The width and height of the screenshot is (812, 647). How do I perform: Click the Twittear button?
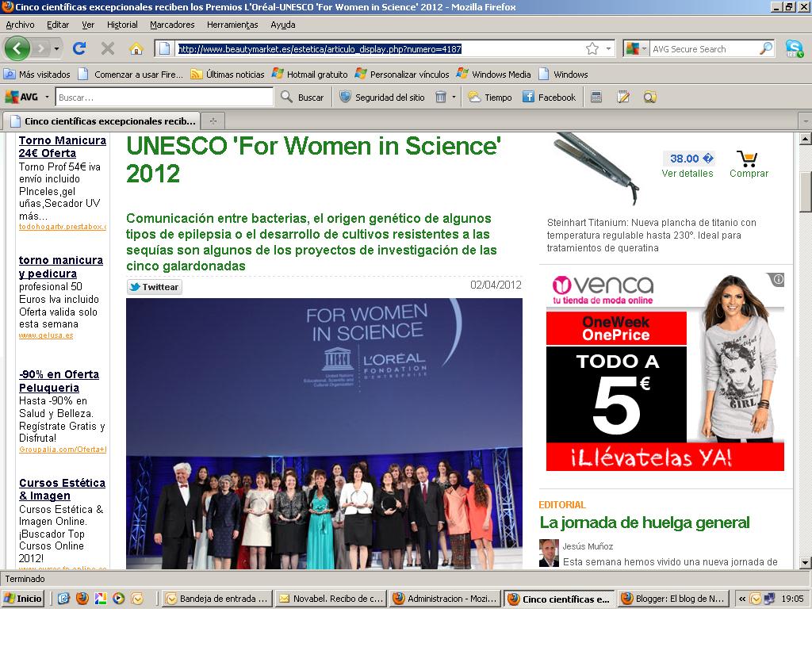click(x=155, y=287)
